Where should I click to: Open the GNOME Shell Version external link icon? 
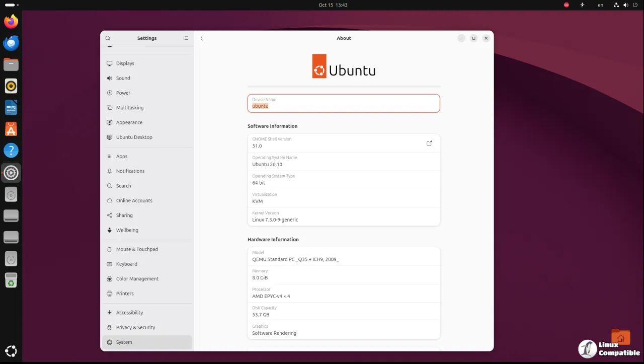click(x=429, y=143)
